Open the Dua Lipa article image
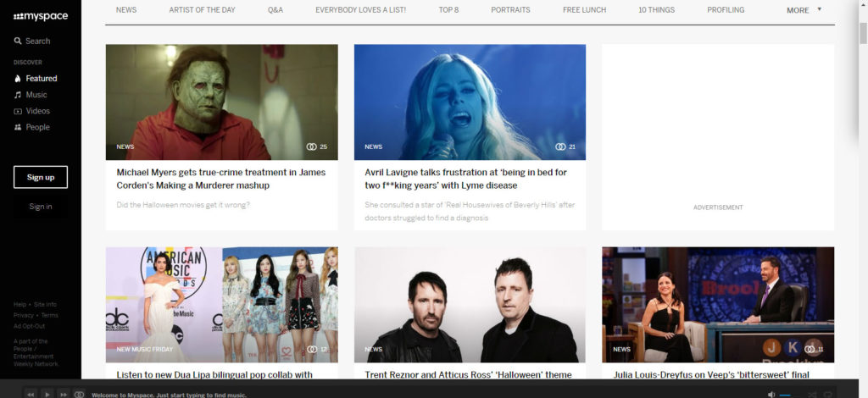This screenshot has height=398, width=868. (x=221, y=305)
